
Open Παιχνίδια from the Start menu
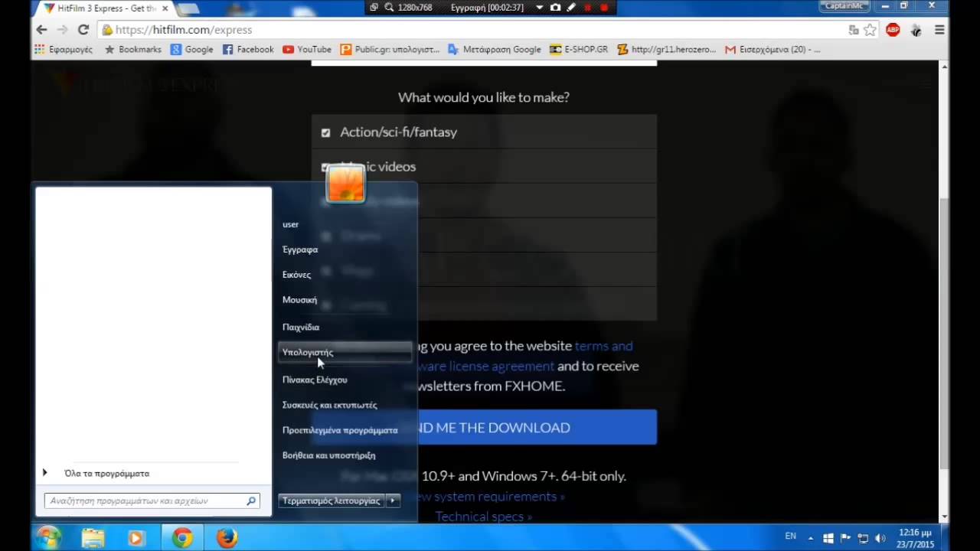(301, 327)
